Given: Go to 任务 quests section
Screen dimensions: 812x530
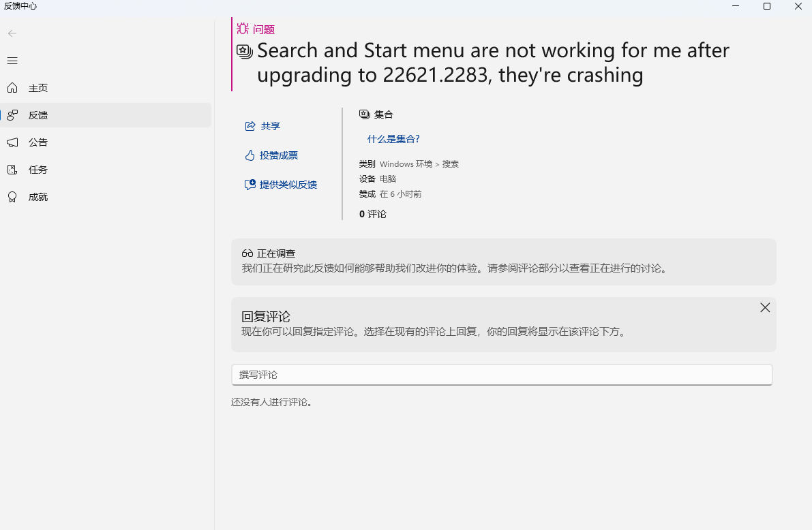Looking at the screenshot, I should point(106,170).
